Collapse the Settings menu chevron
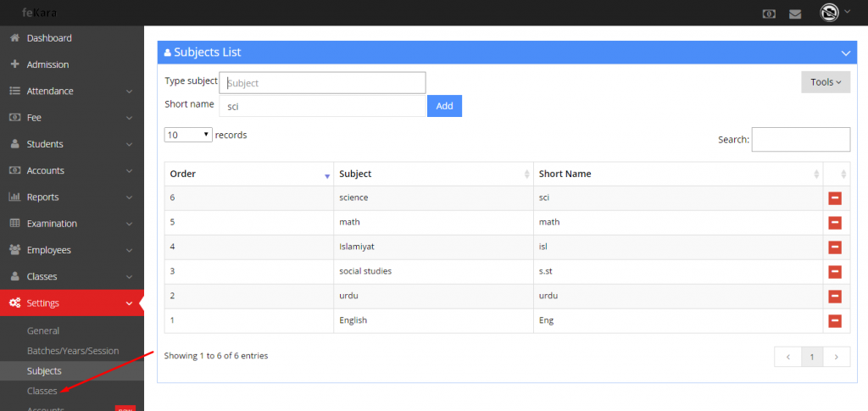Image resolution: width=868 pixels, height=411 pixels. pyautogui.click(x=129, y=303)
